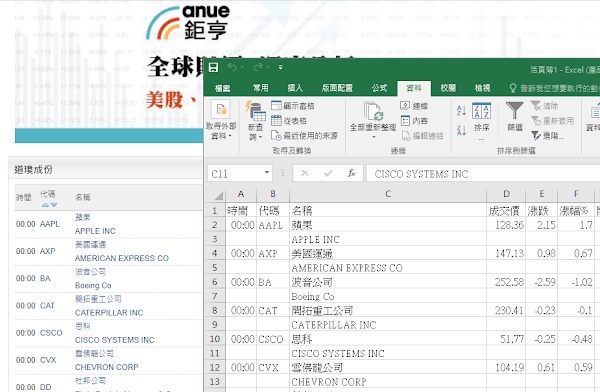Sort webpage table by 代碼 descending arrow
The width and height of the screenshot is (600, 392).
pos(54,205)
